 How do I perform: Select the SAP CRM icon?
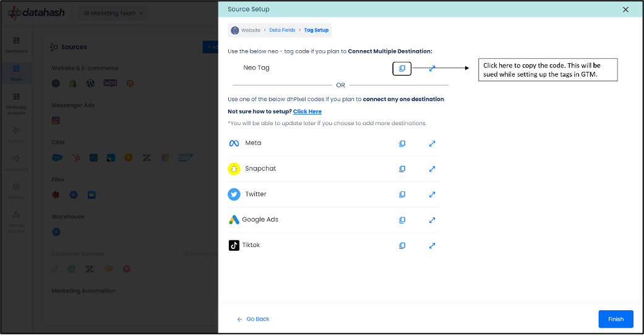[x=185, y=157]
